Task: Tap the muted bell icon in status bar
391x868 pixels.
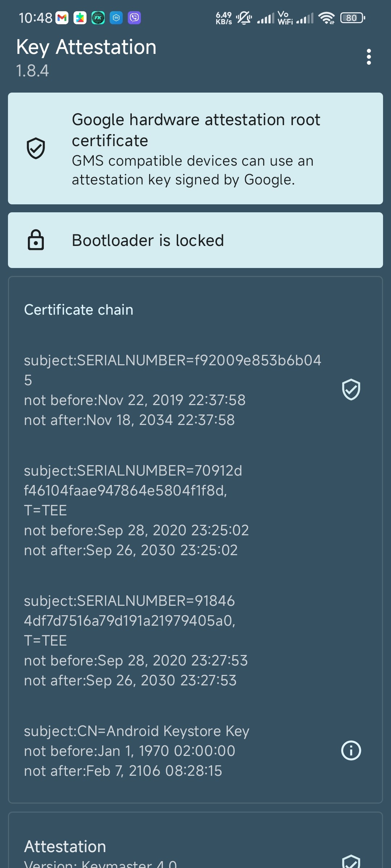Action: [244, 17]
